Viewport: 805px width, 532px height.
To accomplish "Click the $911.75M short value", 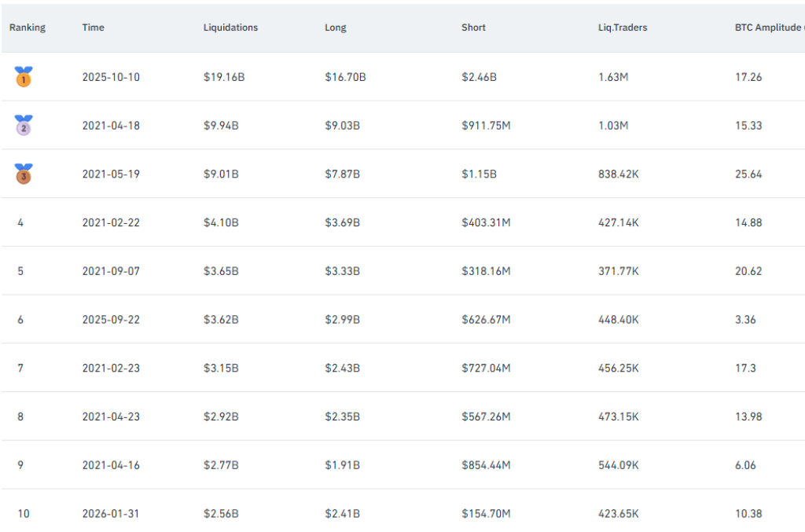I will click(x=486, y=126).
